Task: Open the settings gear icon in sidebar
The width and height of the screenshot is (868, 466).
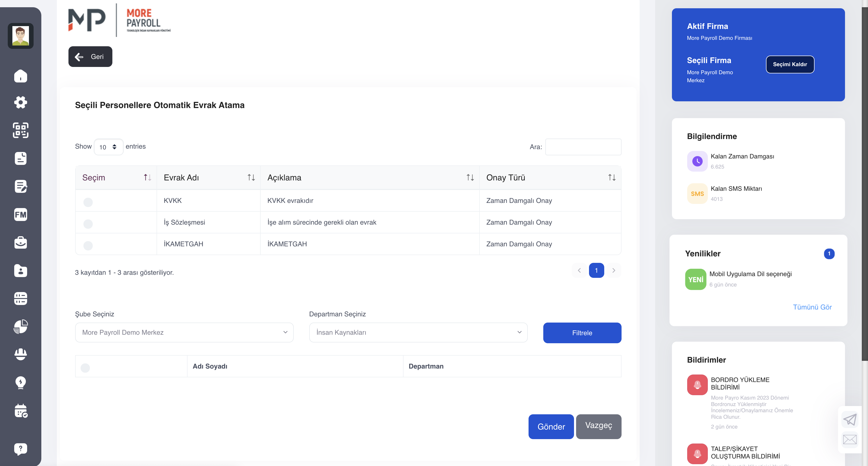Action: (x=21, y=102)
